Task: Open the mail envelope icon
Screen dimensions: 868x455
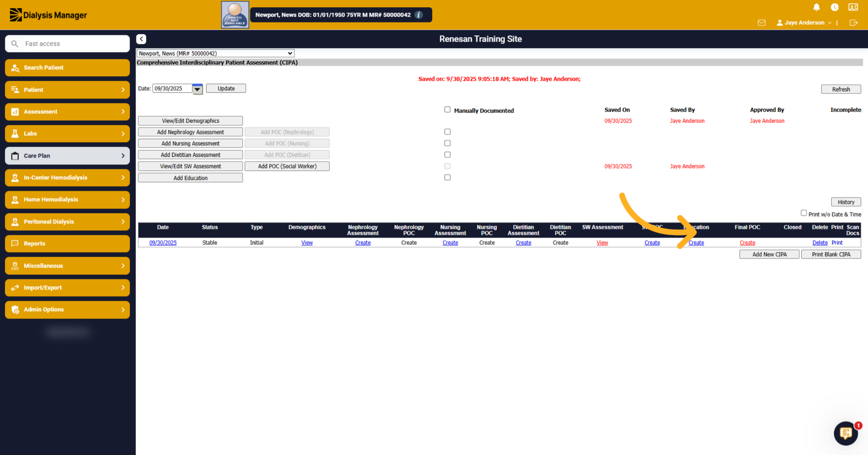Action: [x=762, y=22]
